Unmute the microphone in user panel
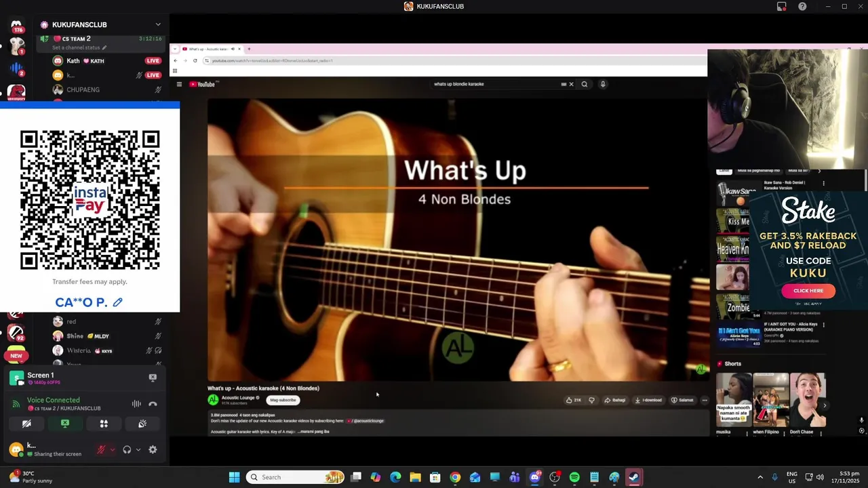The image size is (868, 488). tap(101, 449)
